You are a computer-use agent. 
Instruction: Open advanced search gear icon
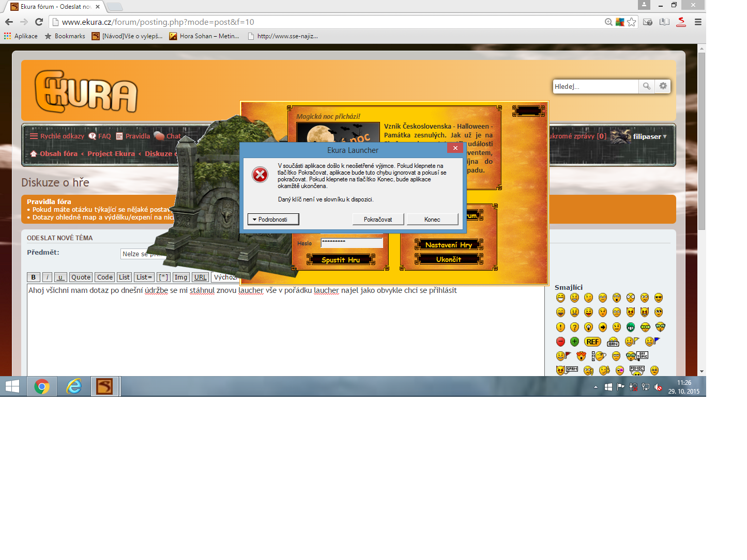click(x=663, y=86)
